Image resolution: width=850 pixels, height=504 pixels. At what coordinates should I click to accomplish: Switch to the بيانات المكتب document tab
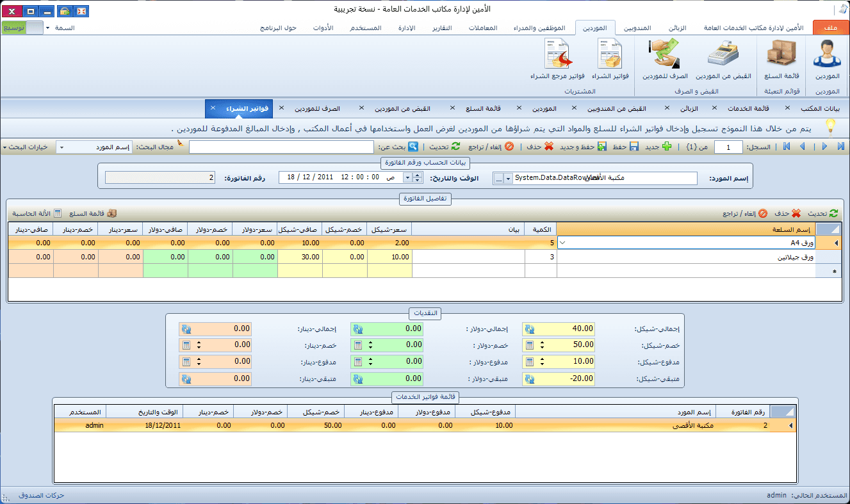coord(821,108)
